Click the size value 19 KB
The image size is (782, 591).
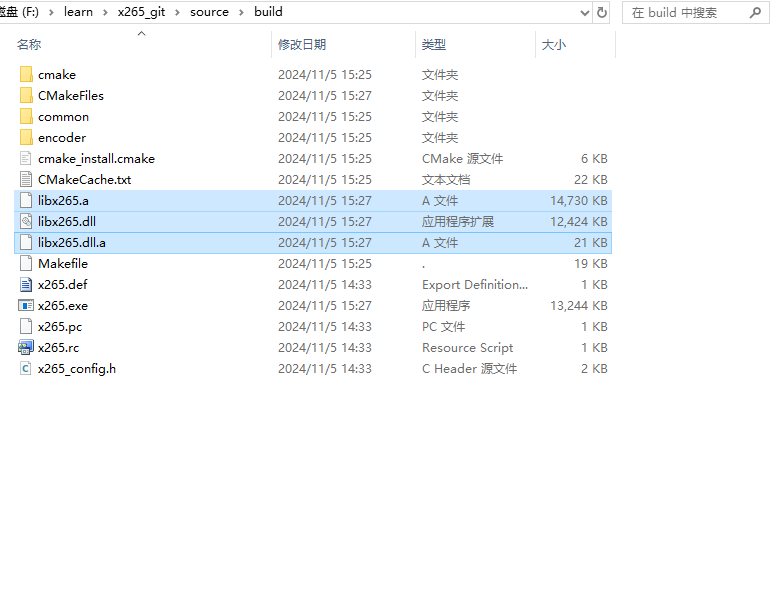pos(590,263)
